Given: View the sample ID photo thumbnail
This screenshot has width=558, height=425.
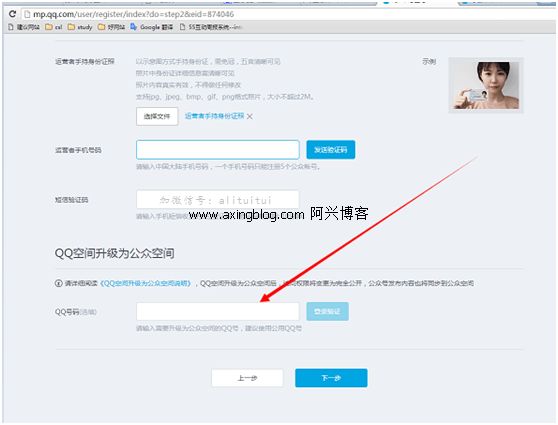Looking at the screenshot, I should [x=486, y=85].
